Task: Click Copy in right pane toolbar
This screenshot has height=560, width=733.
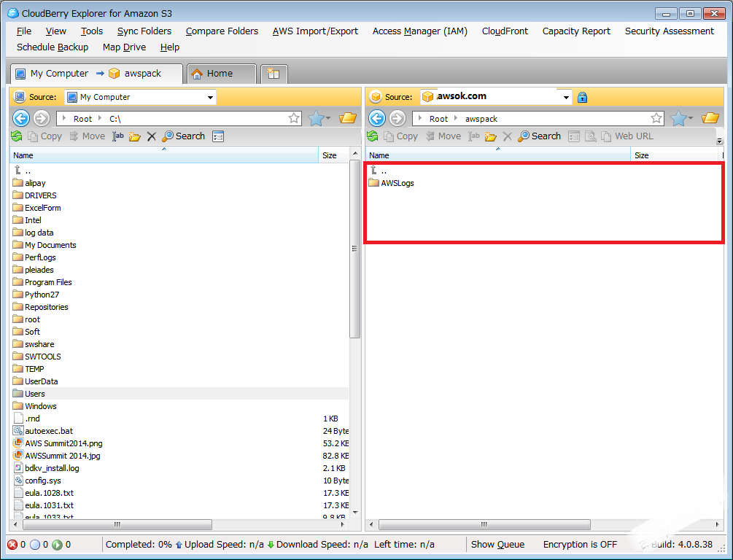Action: point(400,136)
